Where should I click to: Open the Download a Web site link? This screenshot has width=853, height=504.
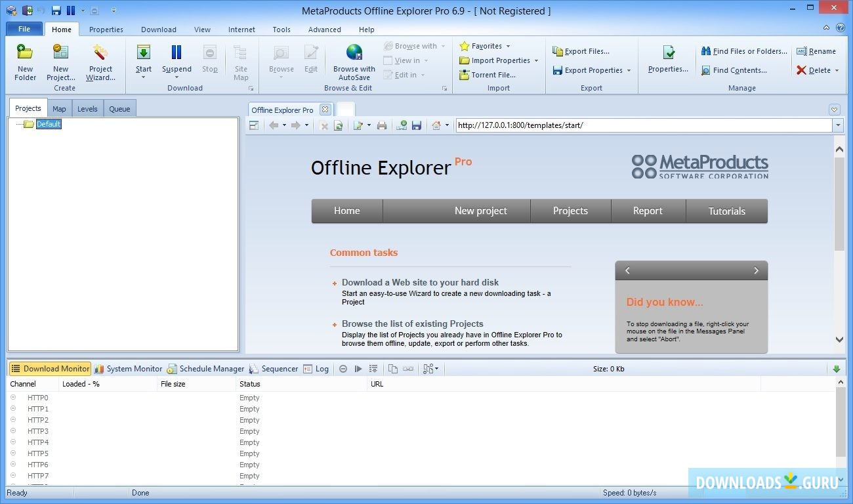pyautogui.click(x=420, y=282)
